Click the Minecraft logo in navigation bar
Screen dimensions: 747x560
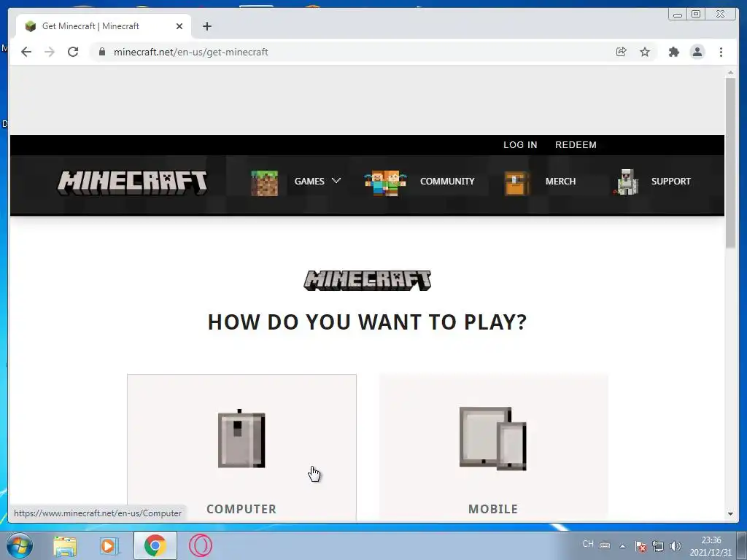[133, 182]
